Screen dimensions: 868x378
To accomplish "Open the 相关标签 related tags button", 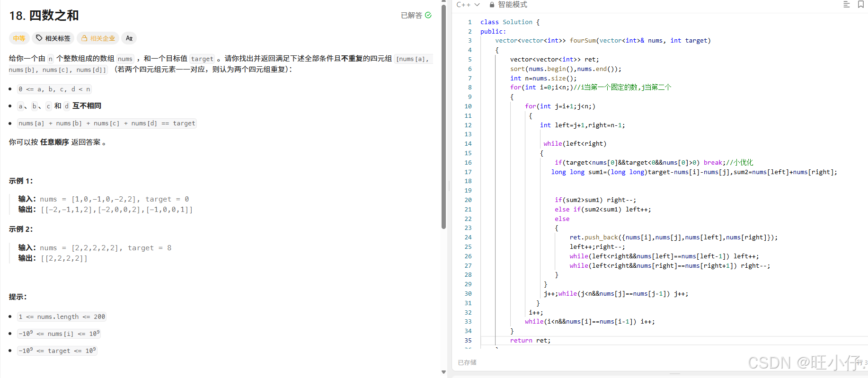I will 53,38.
